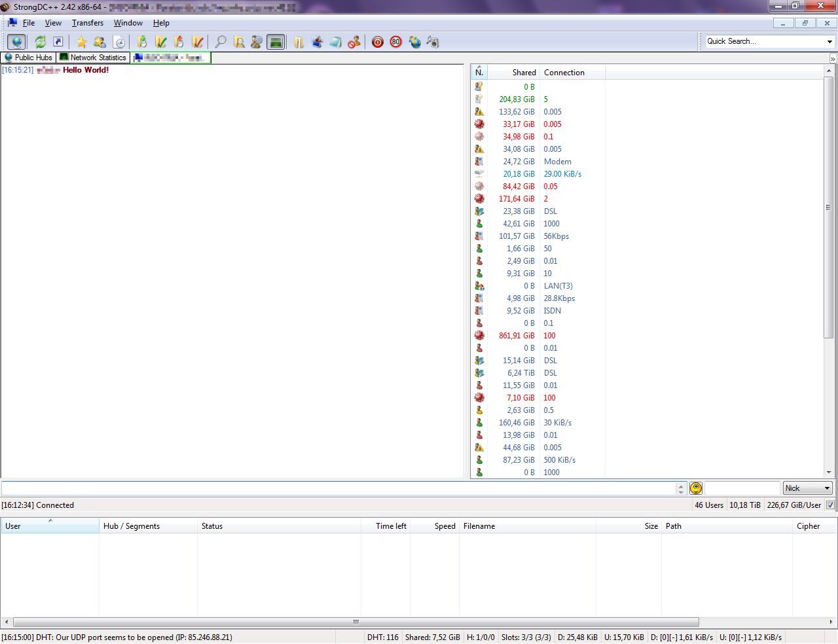The image size is (838, 644).
Task: Open Search Spy toolbar icon
Action: (257, 42)
